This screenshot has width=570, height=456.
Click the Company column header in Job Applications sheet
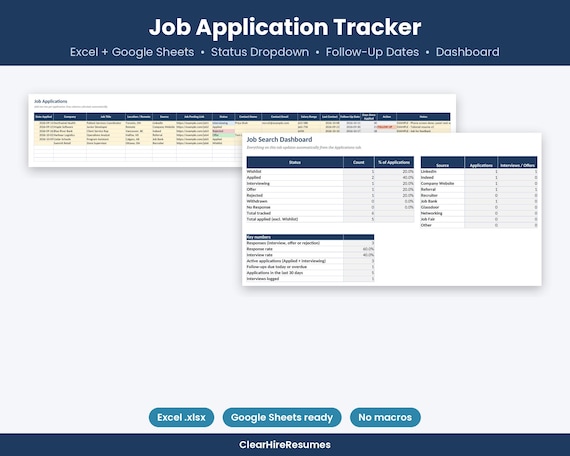click(70, 117)
